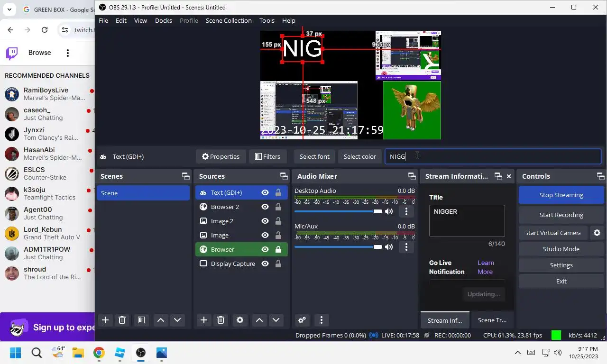
Task: Open the Help menu
Action: pos(289,20)
